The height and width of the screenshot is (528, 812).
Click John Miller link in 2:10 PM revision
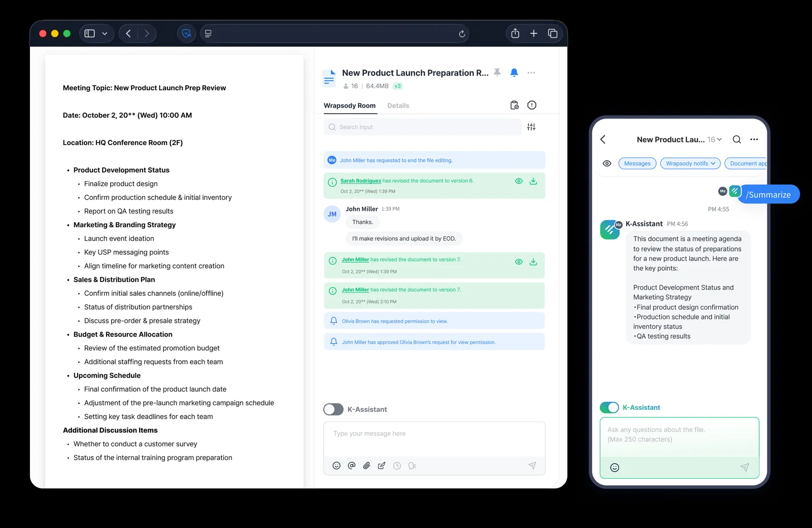355,290
